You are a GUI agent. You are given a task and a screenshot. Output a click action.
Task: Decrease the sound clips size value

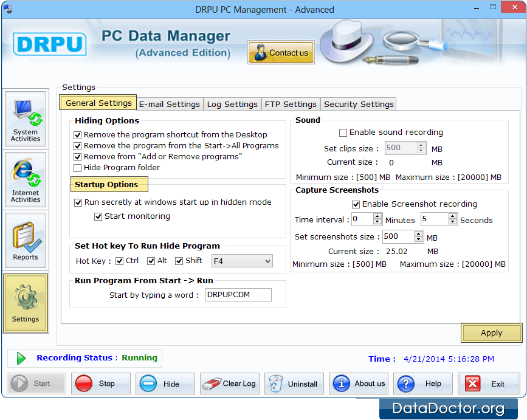coord(421,151)
